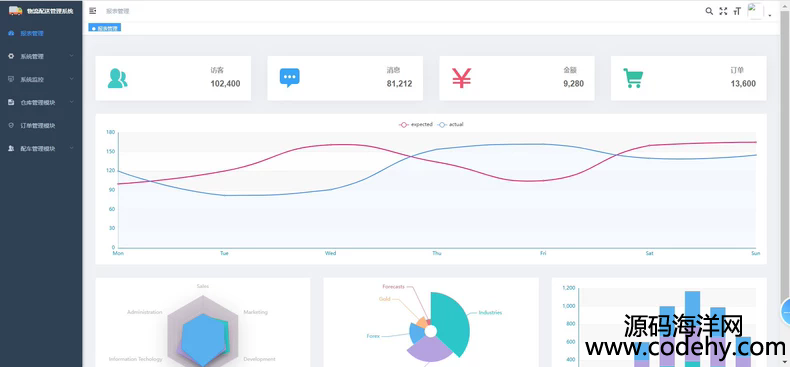Collapse the sidebar with the hamburger icon

92,11
